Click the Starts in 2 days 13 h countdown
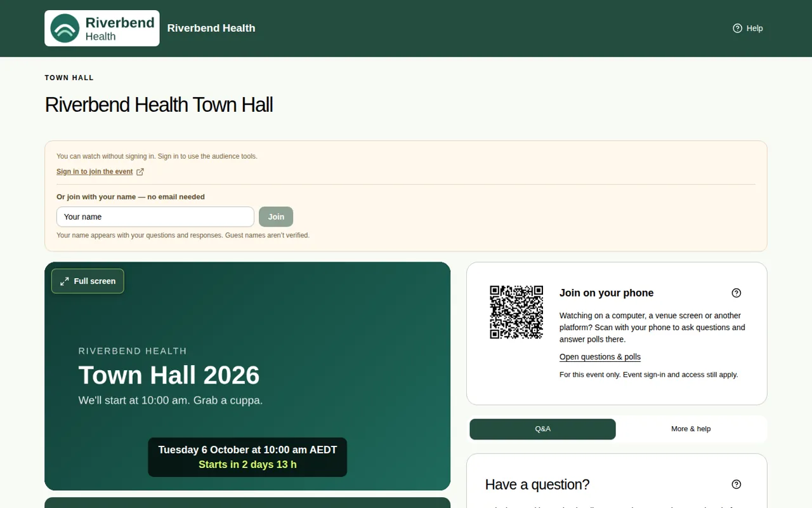Screen dimensions: 812x508 coord(247,465)
